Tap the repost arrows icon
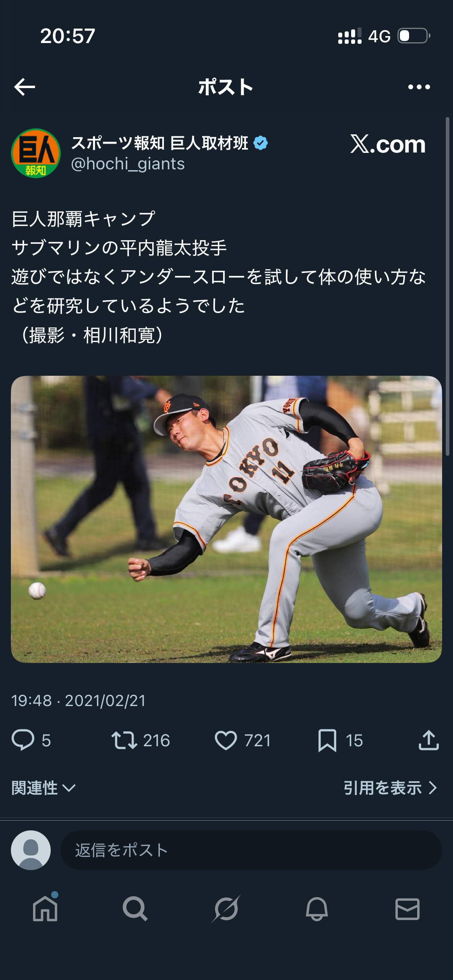Viewport: 453px width, 980px height. (124, 740)
